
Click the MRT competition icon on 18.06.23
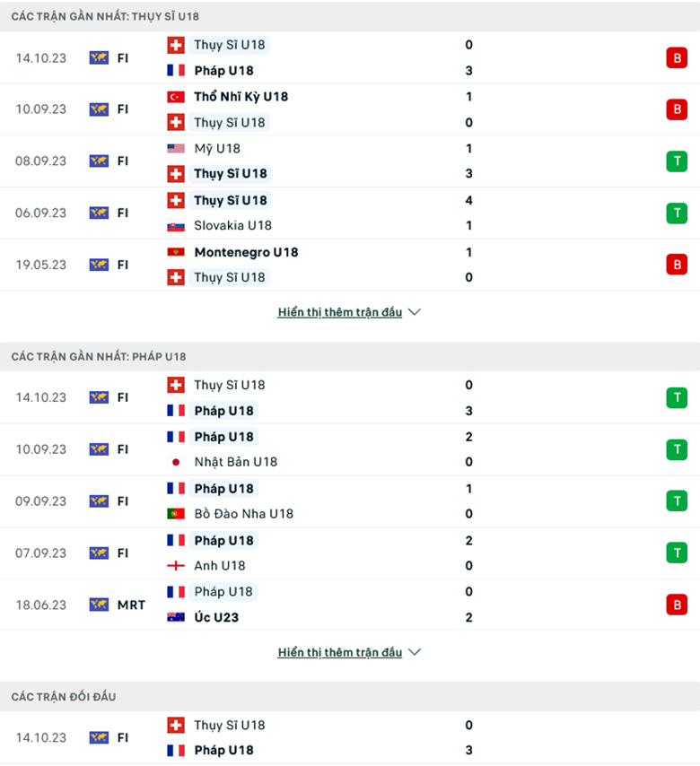point(99,605)
